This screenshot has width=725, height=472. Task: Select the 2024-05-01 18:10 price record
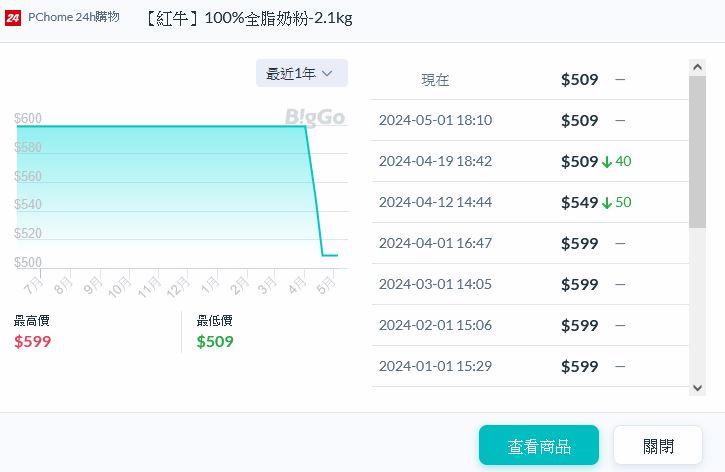[435, 120]
